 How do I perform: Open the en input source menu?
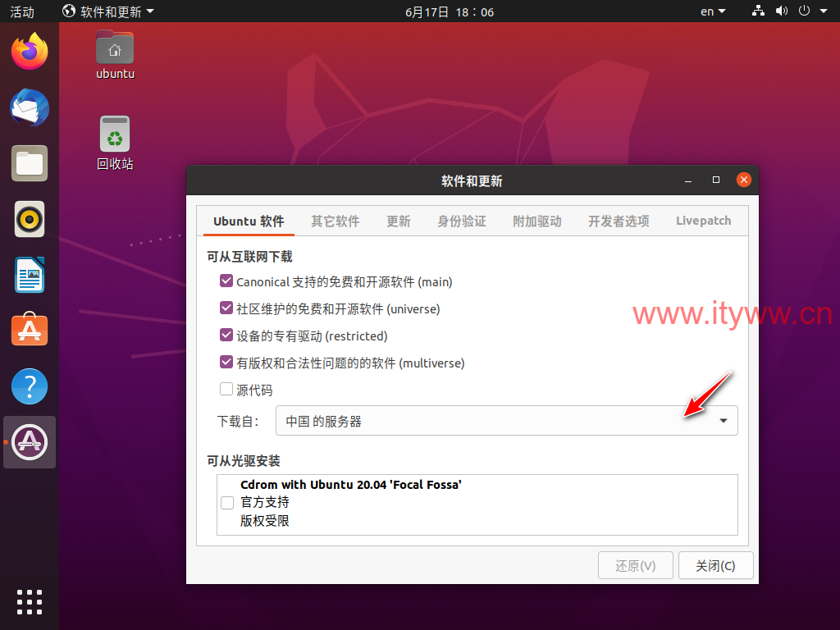tap(713, 11)
